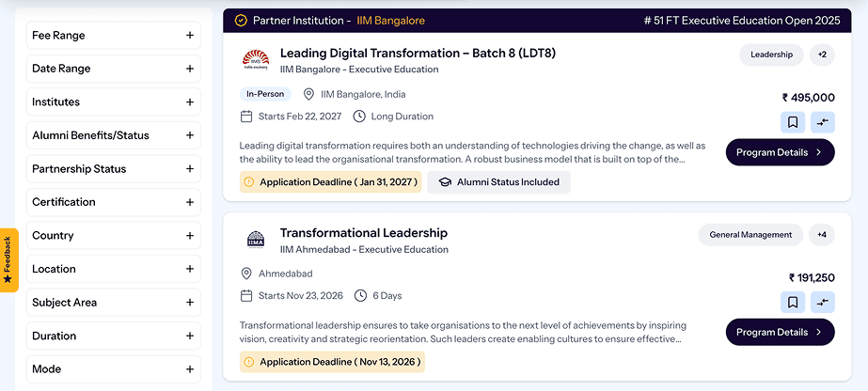Viewport: 868px width, 391px height.
Task: Click Alumni Status Included badge
Action: pos(498,182)
